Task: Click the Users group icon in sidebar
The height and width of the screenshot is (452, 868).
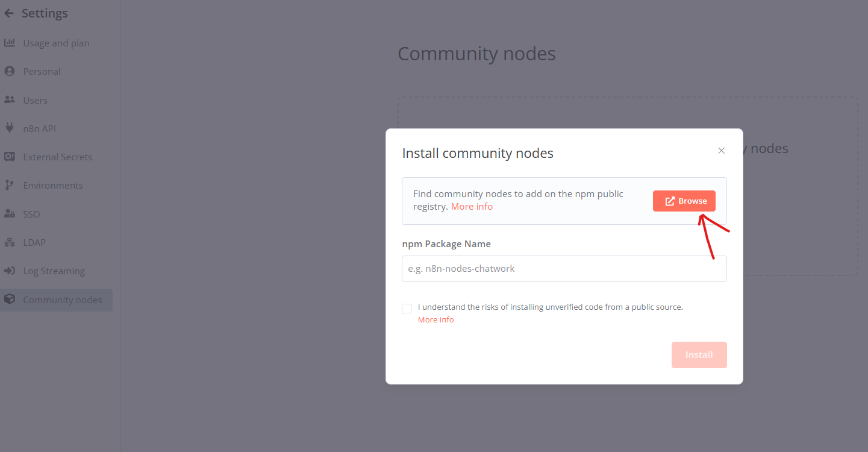Action: point(10,99)
